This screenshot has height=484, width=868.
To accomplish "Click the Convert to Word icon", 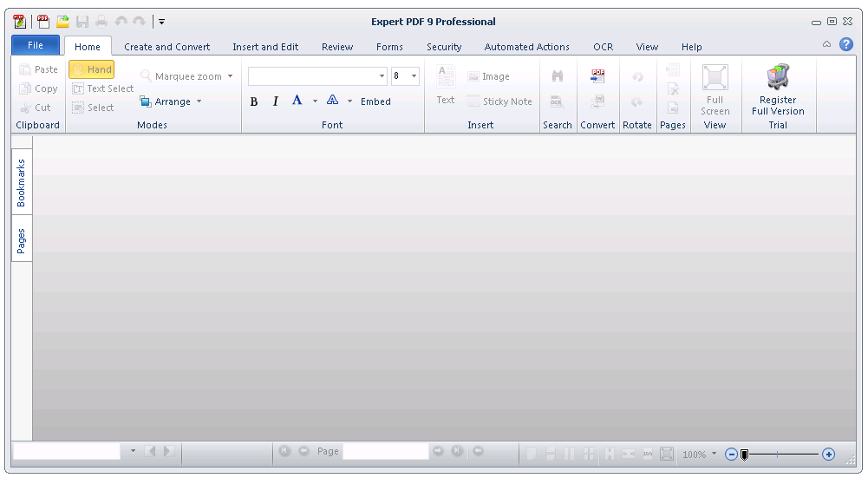I will point(597,101).
